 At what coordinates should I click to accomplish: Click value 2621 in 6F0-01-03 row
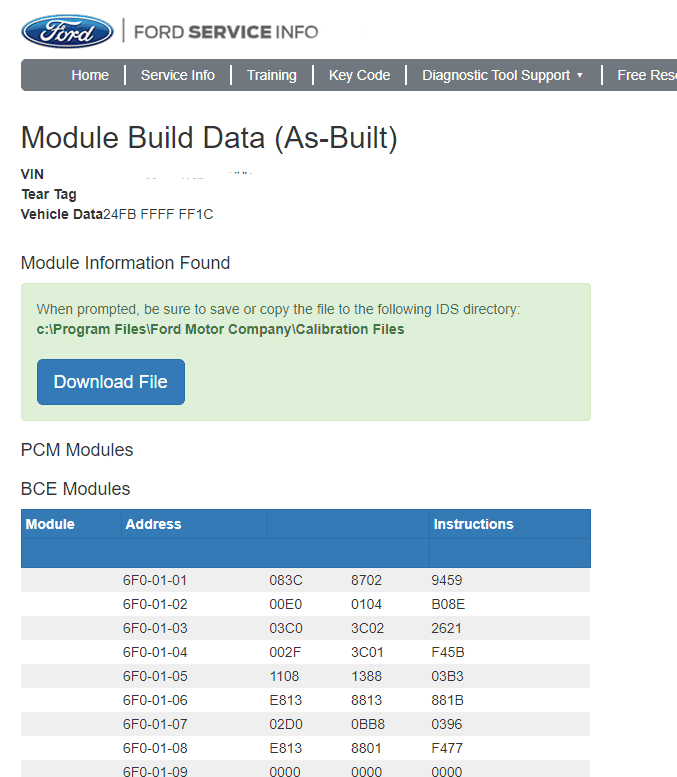pyautogui.click(x=447, y=628)
